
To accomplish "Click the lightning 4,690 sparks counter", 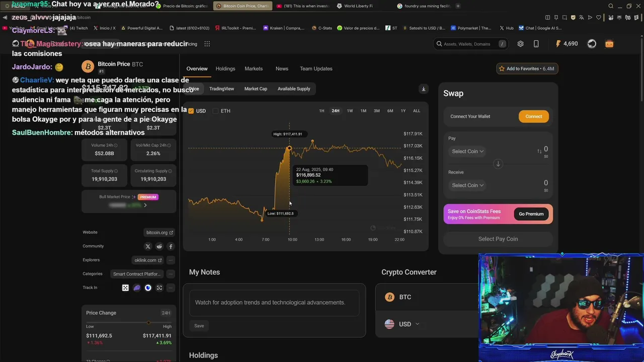I will click(567, 44).
